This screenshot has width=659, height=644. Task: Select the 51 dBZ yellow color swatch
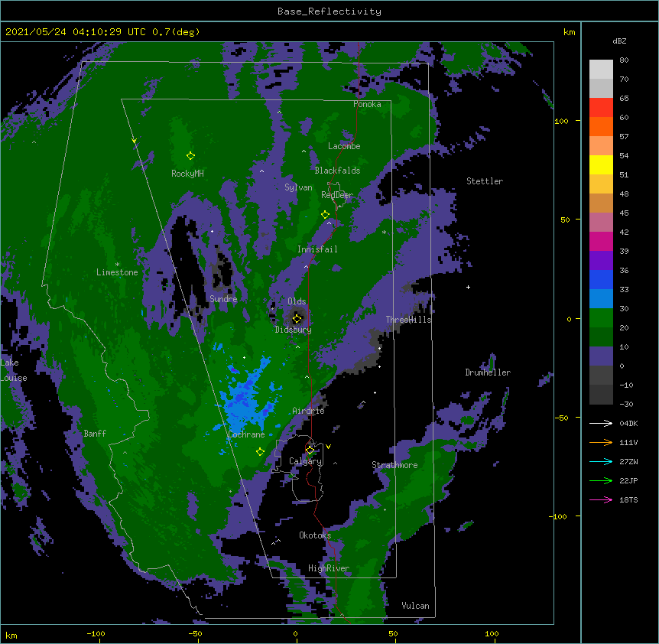pyautogui.click(x=601, y=164)
